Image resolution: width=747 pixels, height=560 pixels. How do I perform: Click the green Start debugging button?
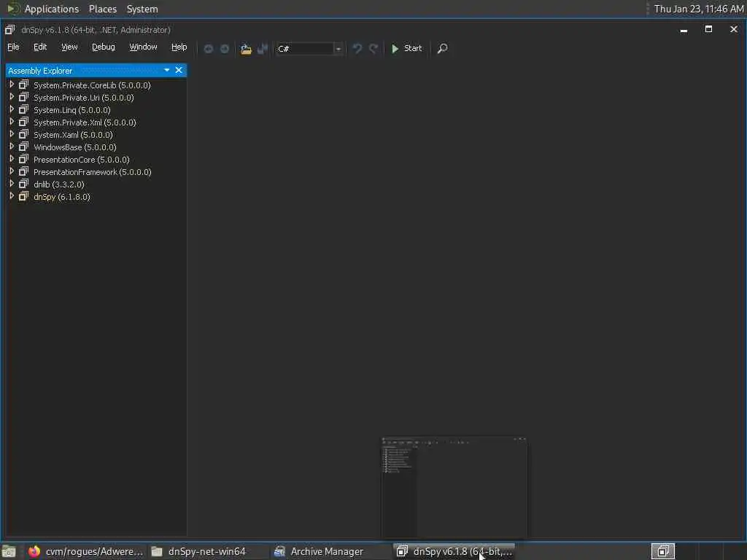click(406, 49)
